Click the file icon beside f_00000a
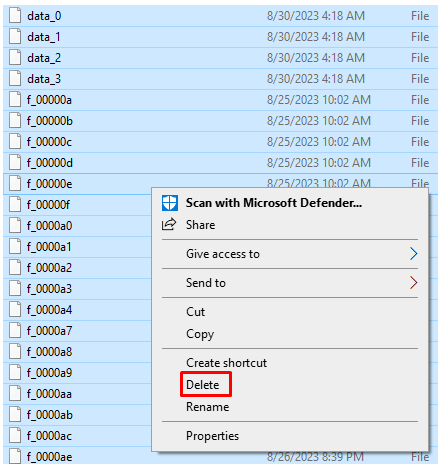 (15, 100)
